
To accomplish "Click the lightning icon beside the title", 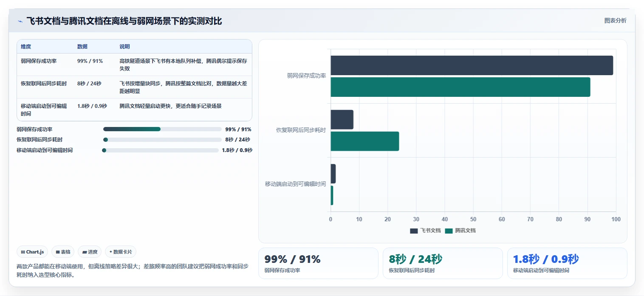I will 20,21.
